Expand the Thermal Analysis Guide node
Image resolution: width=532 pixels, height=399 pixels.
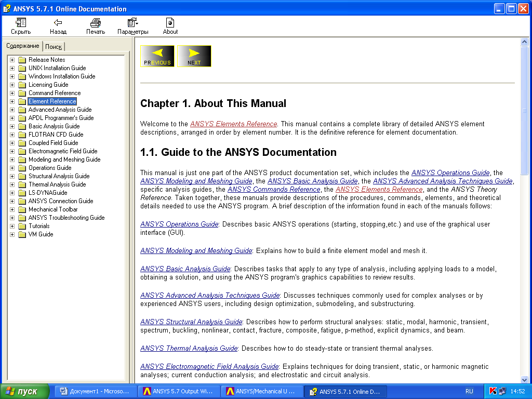(12, 184)
